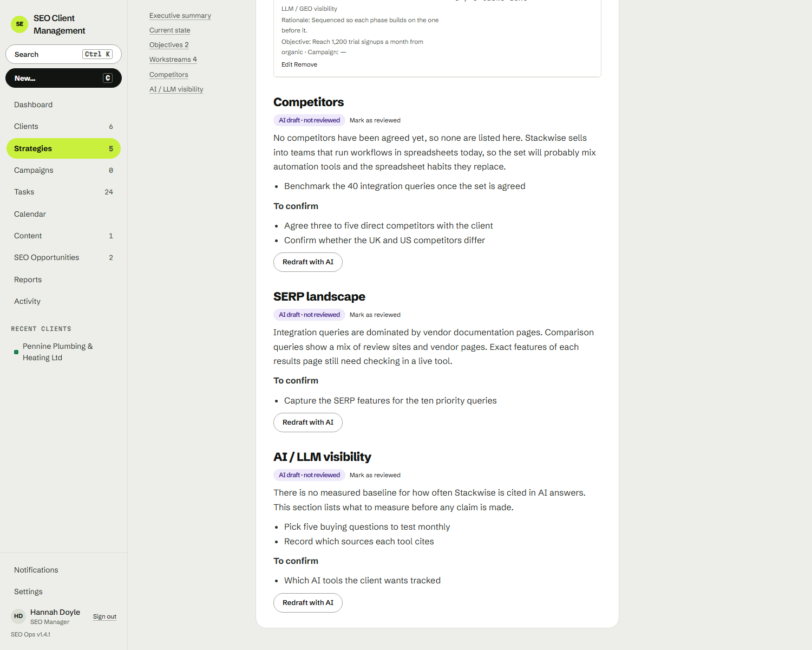Click the New... button
Image resolution: width=812 pixels, height=650 pixels.
[63, 78]
